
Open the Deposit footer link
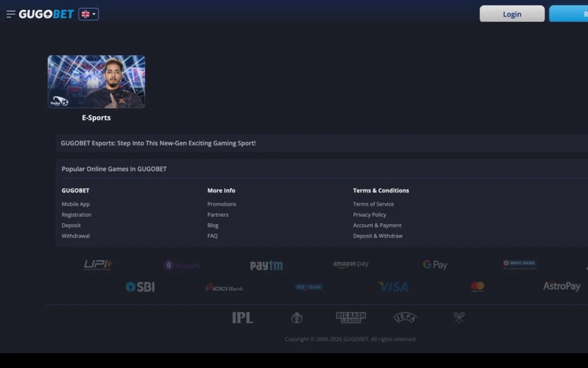pyautogui.click(x=71, y=225)
